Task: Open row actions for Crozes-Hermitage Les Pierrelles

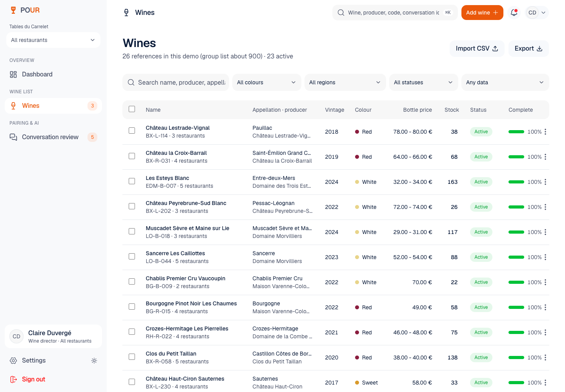Action: click(x=545, y=332)
